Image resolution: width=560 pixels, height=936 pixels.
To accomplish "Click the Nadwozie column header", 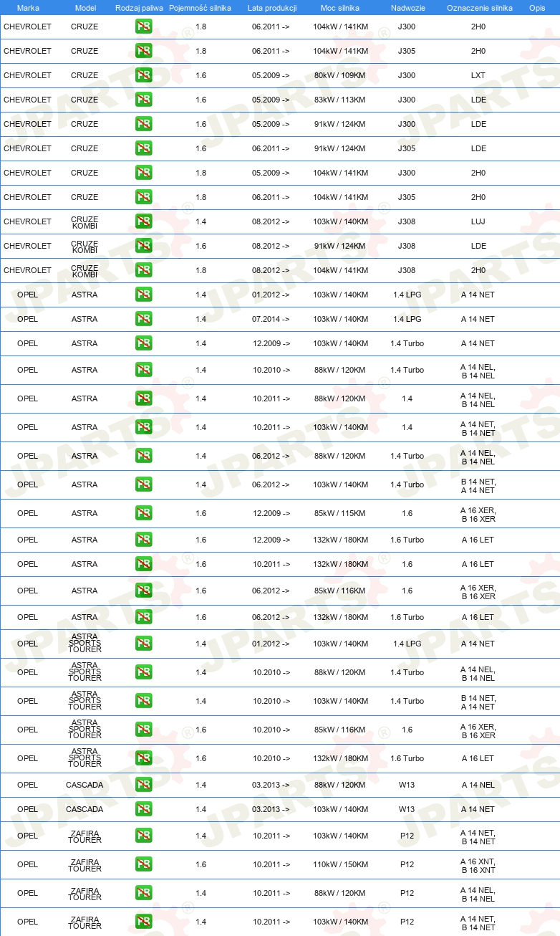I will (x=407, y=8).
